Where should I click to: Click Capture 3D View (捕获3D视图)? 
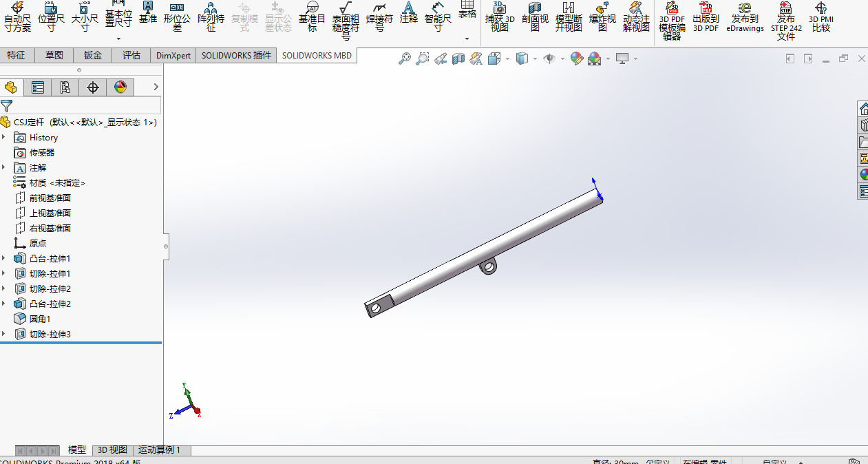pos(500,17)
